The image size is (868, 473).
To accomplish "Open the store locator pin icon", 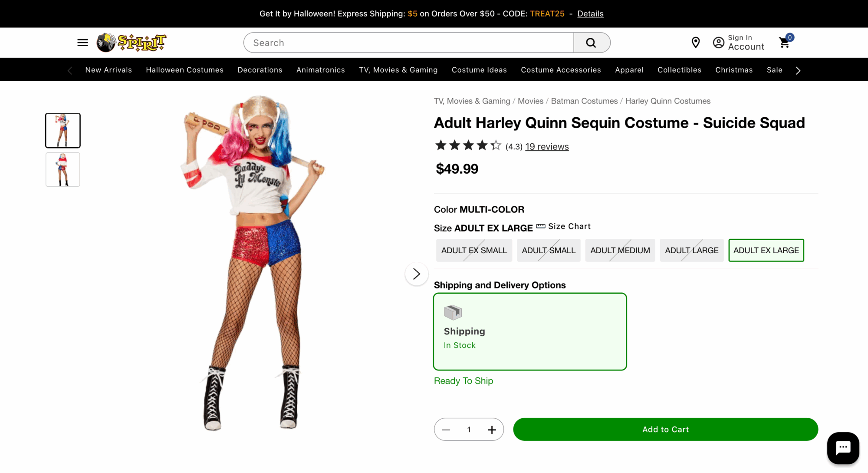I will click(696, 43).
